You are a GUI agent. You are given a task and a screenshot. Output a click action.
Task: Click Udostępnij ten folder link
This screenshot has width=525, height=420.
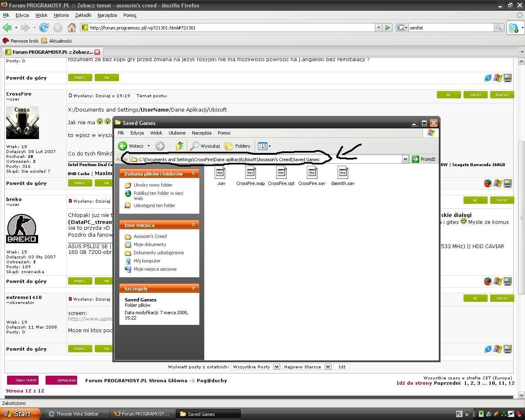154,205
